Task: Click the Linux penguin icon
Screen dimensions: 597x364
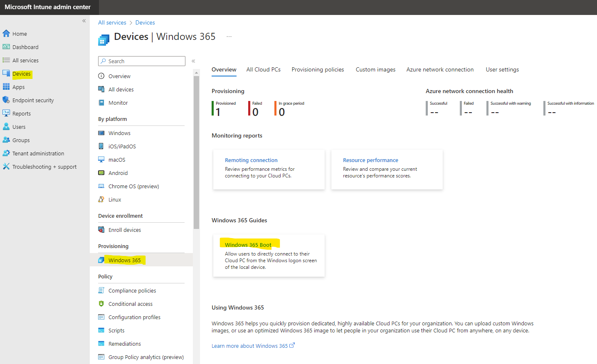Action: (x=101, y=199)
